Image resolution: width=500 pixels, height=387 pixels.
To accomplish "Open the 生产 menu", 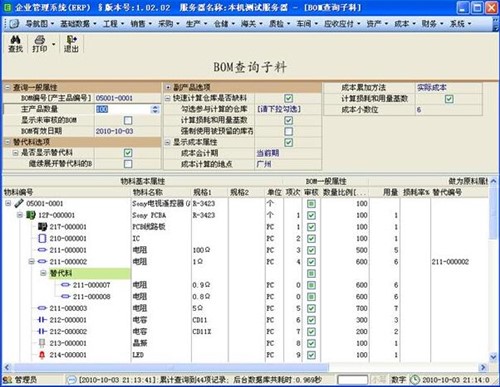I will (196, 24).
